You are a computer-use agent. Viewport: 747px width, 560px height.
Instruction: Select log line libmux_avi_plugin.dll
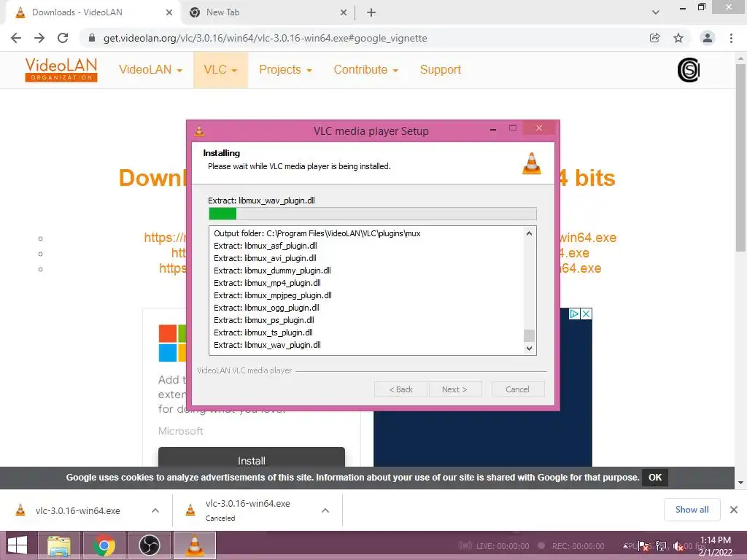point(265,258)
